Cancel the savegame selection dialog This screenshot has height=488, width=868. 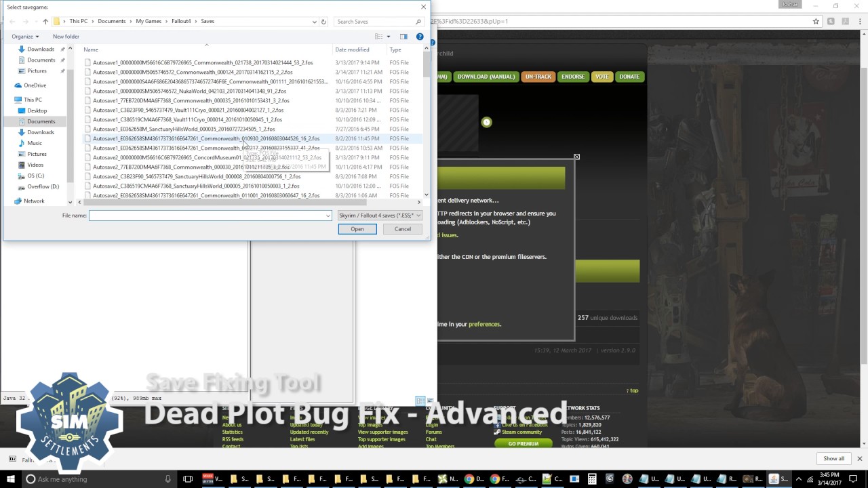pos(403,229)
